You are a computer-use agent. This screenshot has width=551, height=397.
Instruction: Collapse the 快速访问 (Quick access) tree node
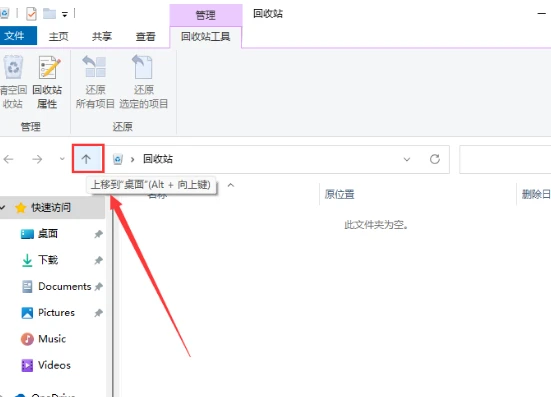pyautogui.click(x=3, y=207)
